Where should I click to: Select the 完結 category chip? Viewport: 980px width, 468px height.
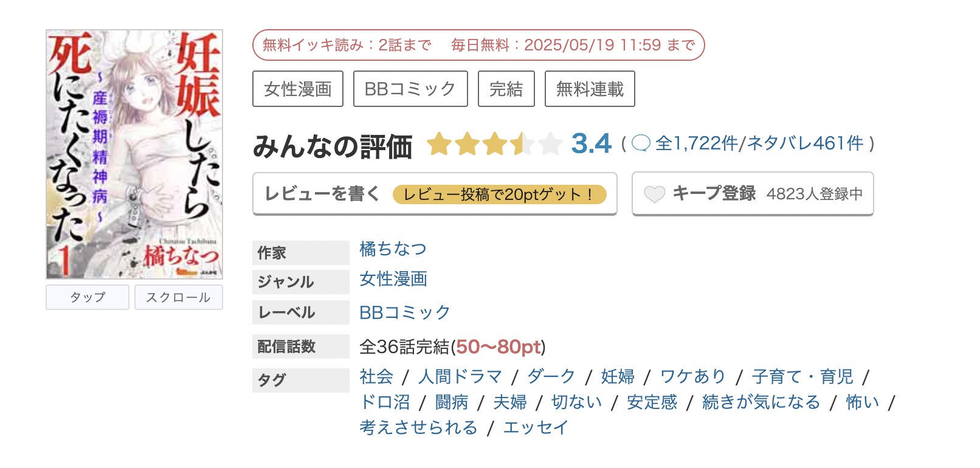[506, 89]
